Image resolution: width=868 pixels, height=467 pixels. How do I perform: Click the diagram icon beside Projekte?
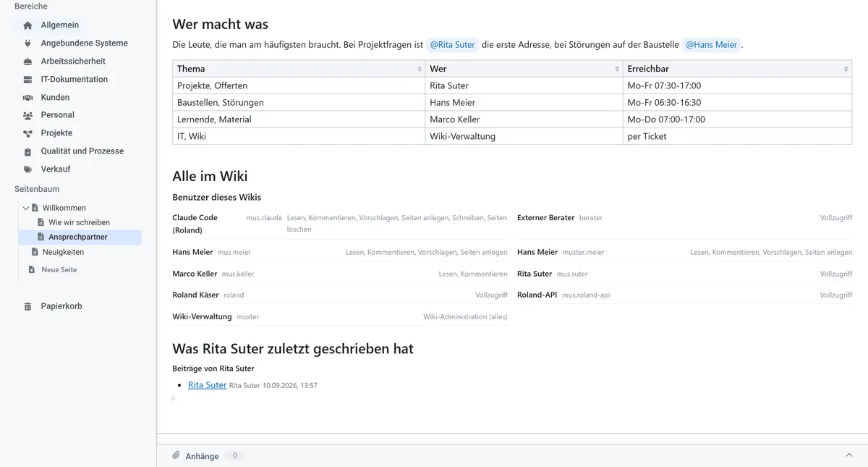pyautogui.click(x=27, y=133)
